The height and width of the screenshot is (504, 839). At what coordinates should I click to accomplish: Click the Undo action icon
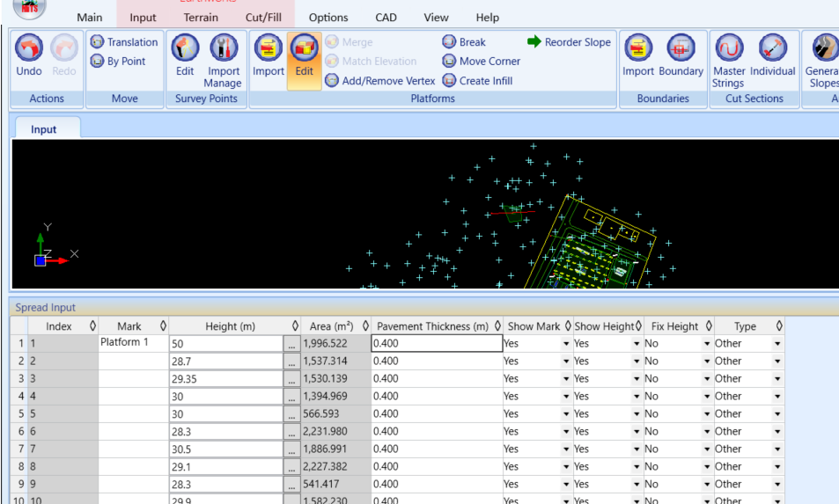coord(29,48)
